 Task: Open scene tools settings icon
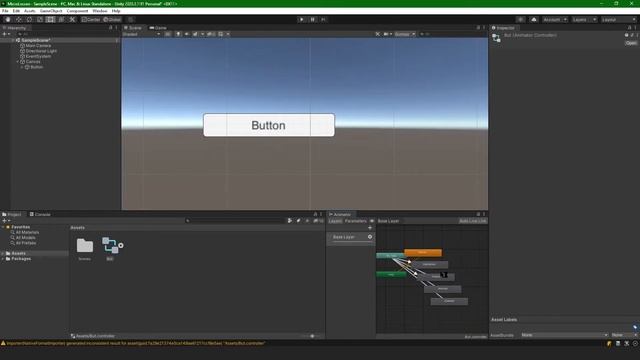pyautogui.click(x=378, y=34)
